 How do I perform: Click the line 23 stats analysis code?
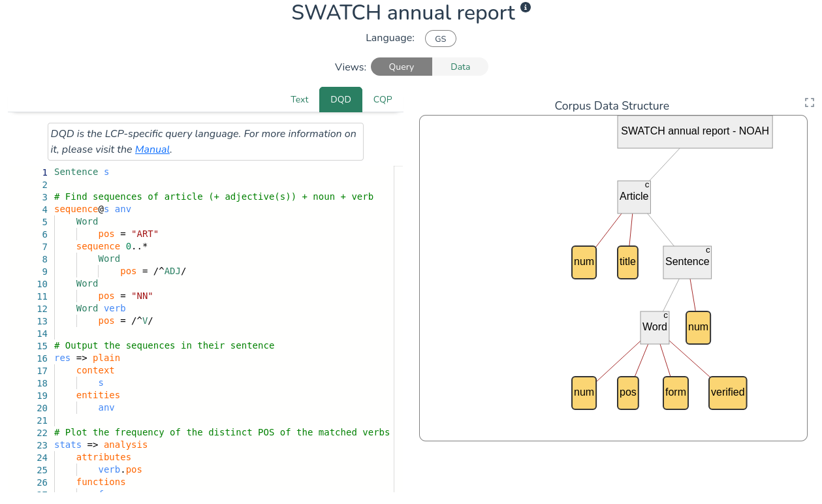pyautogui.click(x=101, y=445)
